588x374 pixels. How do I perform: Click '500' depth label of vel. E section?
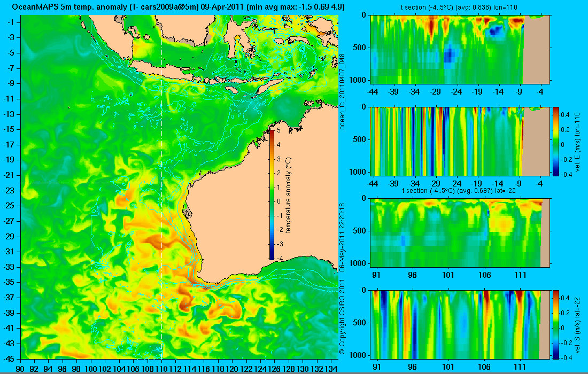[x=361, y=139]
